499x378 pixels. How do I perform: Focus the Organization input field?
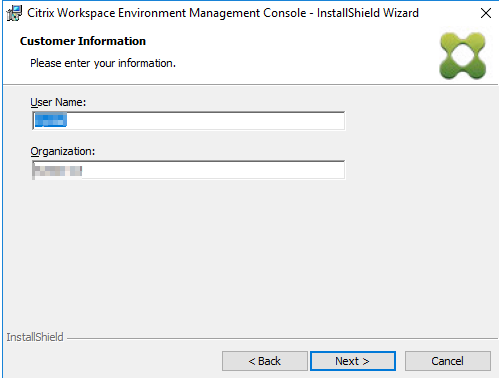[x=189, y=170]
